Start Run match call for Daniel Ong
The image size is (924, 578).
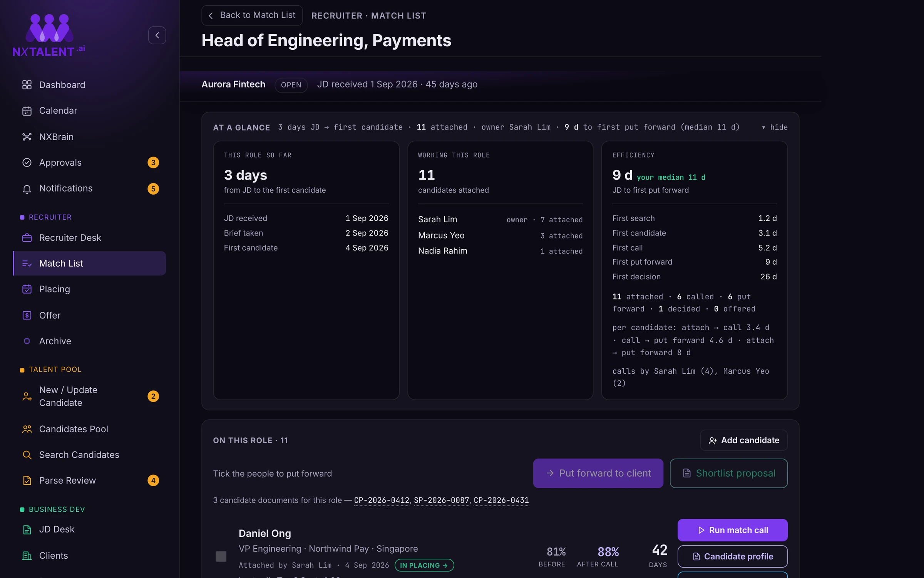[x=732, y=530]
